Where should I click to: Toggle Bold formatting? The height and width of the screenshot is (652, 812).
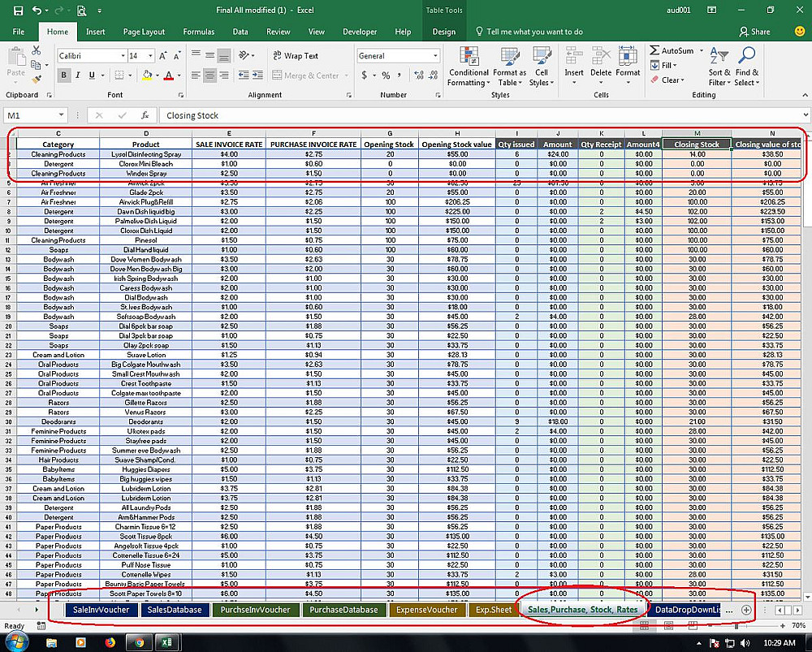click(x=63, y=76)
